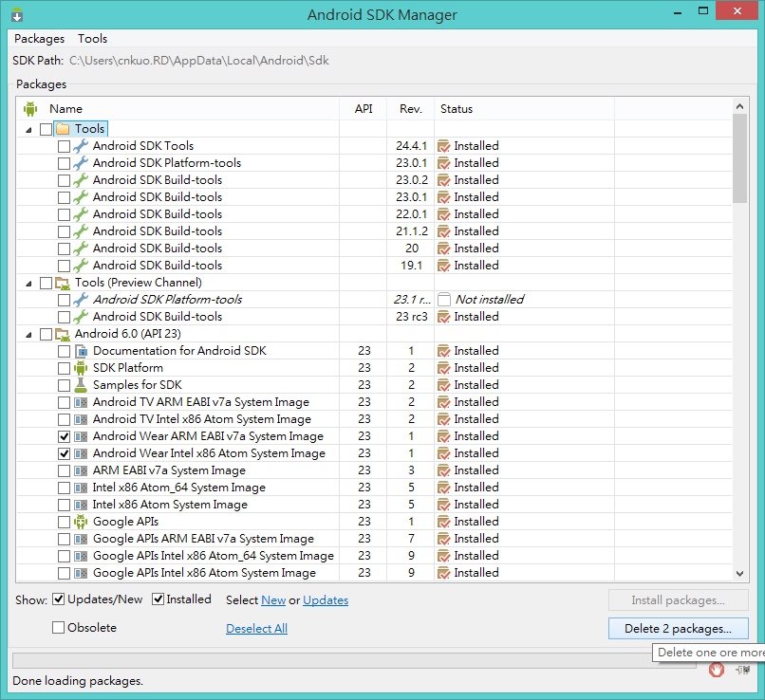Image resolution: width=765 pixels, height=700 pixels.
Task: Click Android Wear Intel x86 Atom image icon
Action: tap(81, 453)
